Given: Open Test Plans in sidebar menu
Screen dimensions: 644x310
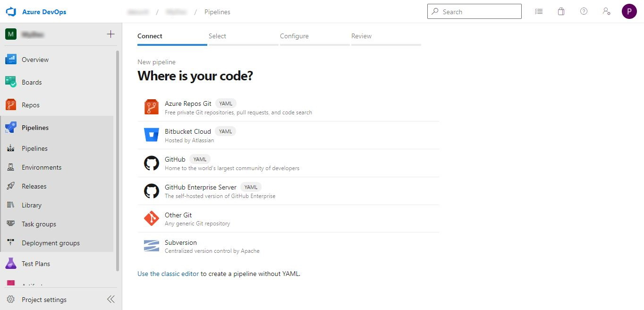Looking at the screenshot, I should coord(36,264).
